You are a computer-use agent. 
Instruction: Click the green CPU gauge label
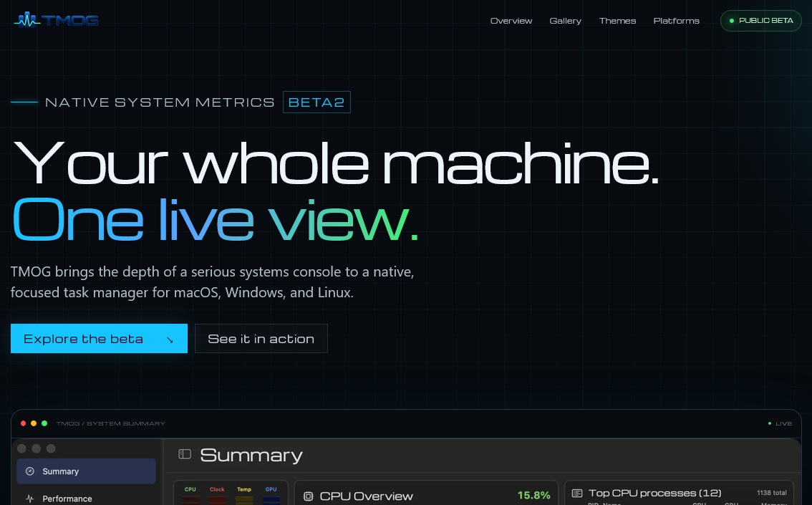(x=190, y=489)
